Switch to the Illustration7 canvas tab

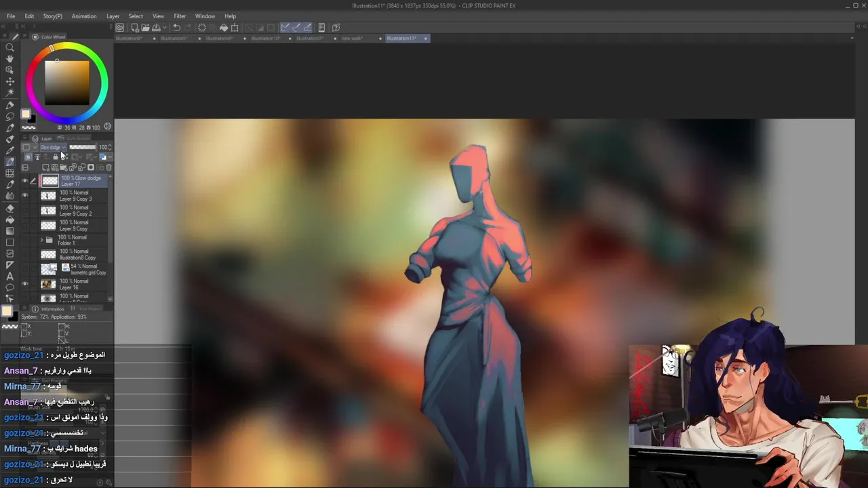[310, 39]
